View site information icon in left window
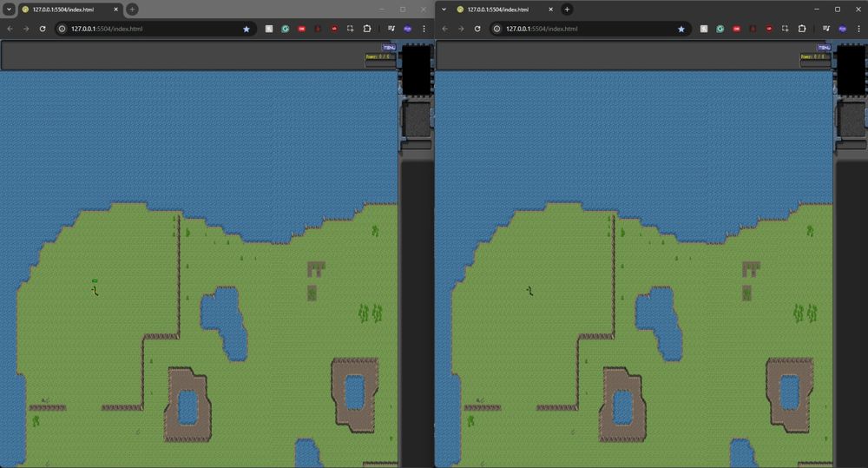Viewport: 868px width, 468px height. tap(62, 29)
